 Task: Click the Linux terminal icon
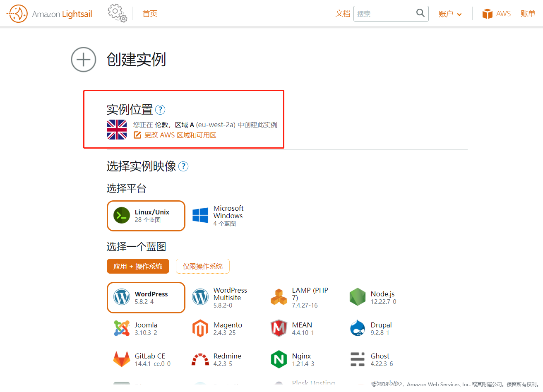point(122,216)
